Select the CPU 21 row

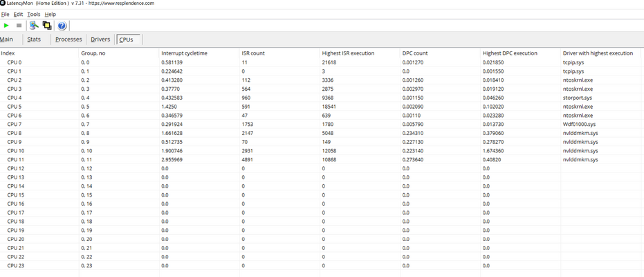pyautogui.click(x=320, y=248)
